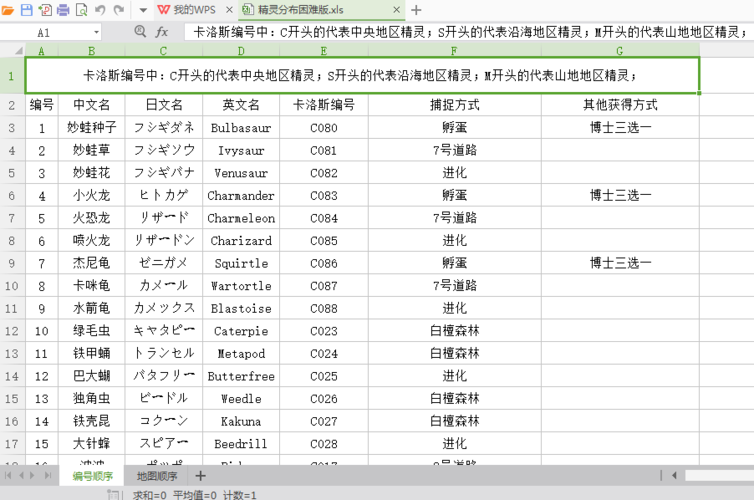Select column A header

pyautogui.click(x=41, y=50)
